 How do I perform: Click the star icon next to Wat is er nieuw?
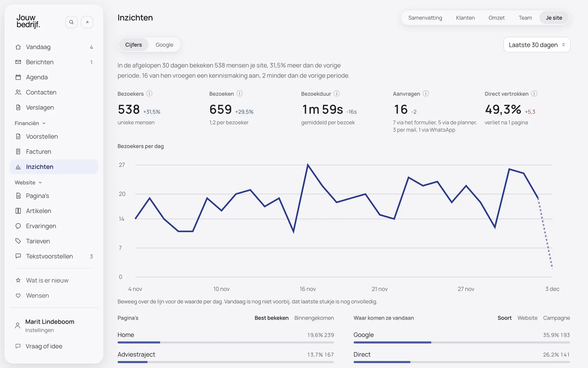click(x=18, y=280)
